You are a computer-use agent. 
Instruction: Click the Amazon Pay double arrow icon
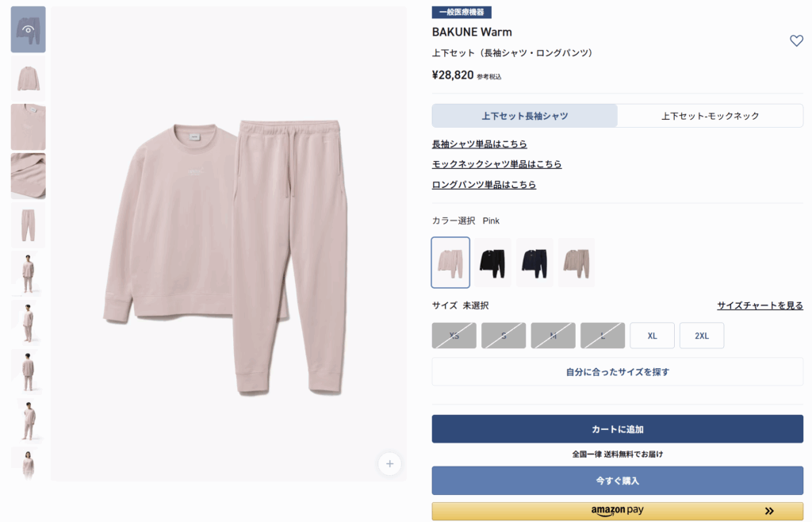(769, 511)
